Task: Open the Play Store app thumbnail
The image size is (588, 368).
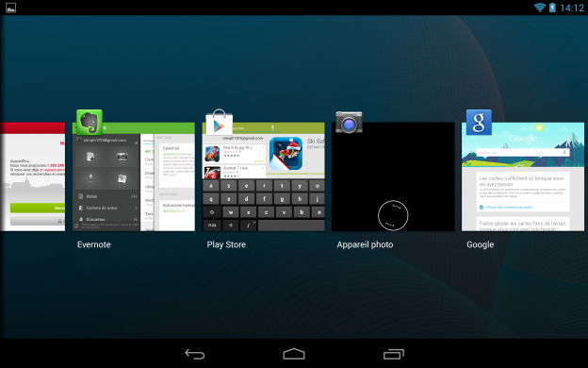Action: tap(263, 176)
